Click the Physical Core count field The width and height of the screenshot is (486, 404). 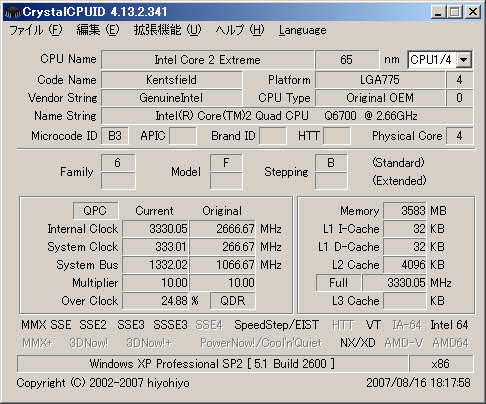point(459,136)
